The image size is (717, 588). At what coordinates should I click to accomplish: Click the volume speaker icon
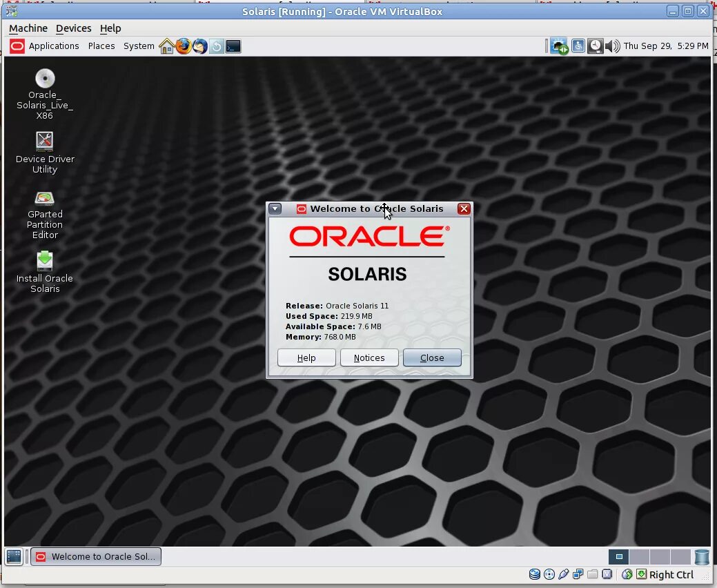pos(613,46)
